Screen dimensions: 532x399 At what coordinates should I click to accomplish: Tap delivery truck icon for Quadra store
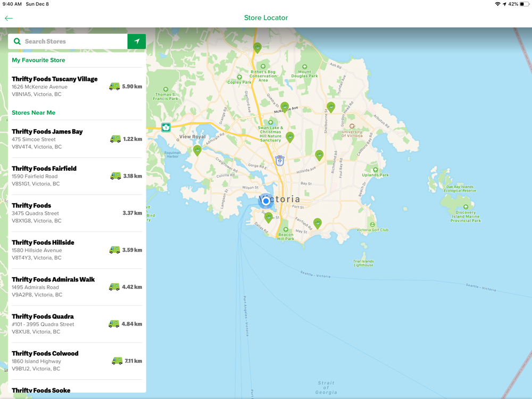pos(114,324)
